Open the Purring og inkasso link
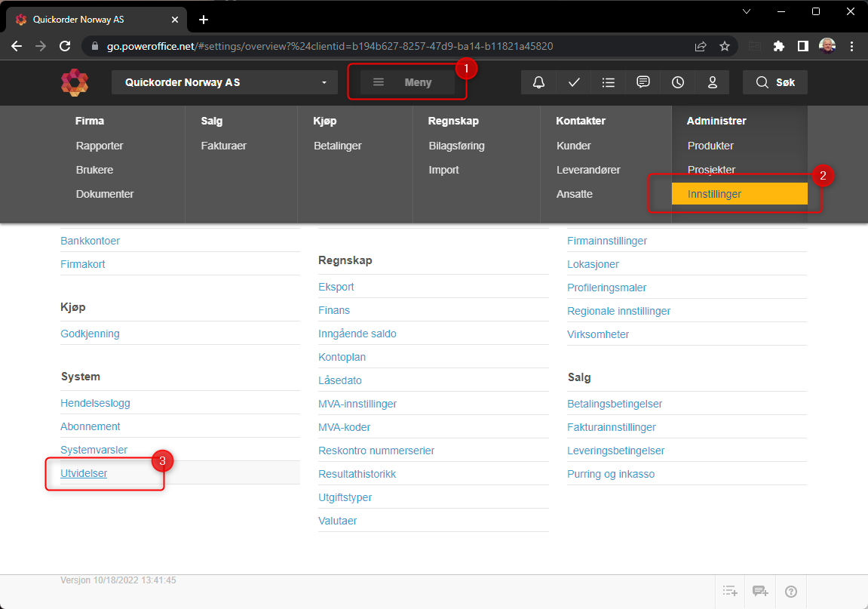Screen dimensions: 868x609 [x=611, y=475]
